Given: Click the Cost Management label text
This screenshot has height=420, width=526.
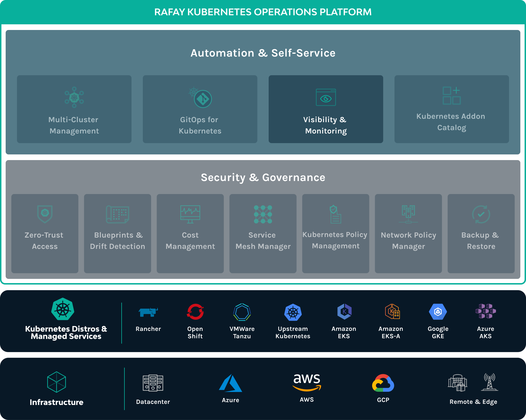Looking at the screenshot, I should tap(190, 241).
